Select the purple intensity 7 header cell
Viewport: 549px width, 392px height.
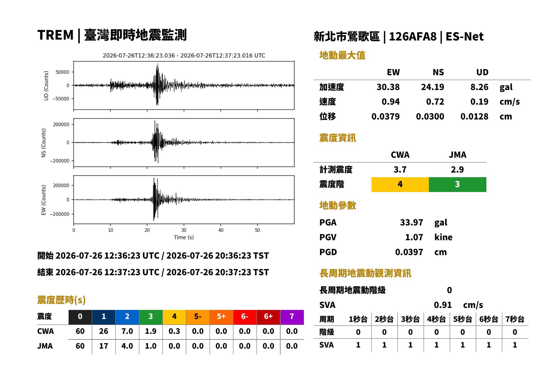(292, 317)
